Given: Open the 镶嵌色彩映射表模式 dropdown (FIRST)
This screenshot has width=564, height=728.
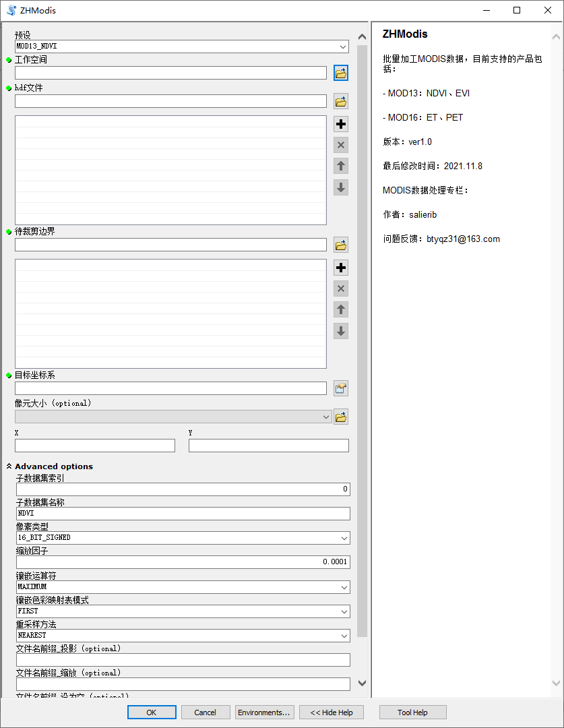Looking at the screenshot, I should coord(344,611).
